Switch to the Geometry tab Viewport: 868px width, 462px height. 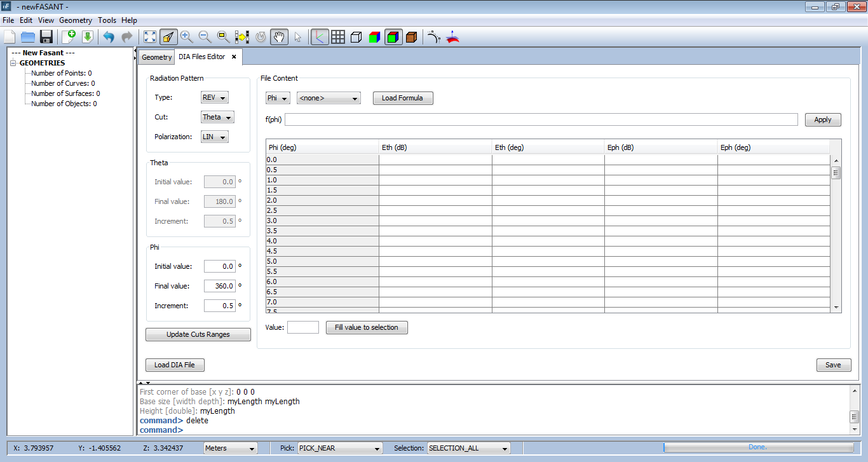156,57
